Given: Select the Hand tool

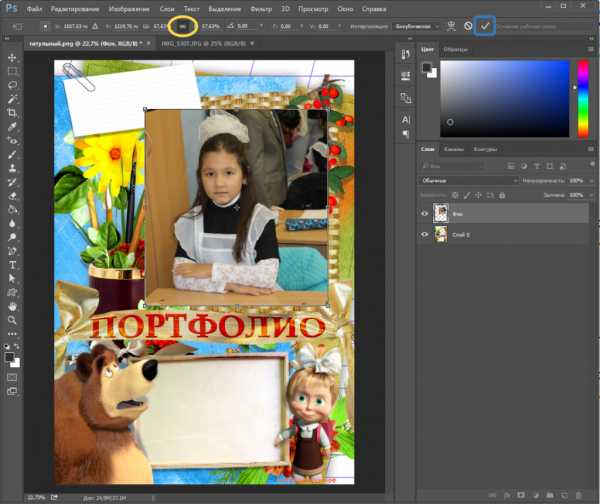Looking at the screenshot, I should [12, 306].
